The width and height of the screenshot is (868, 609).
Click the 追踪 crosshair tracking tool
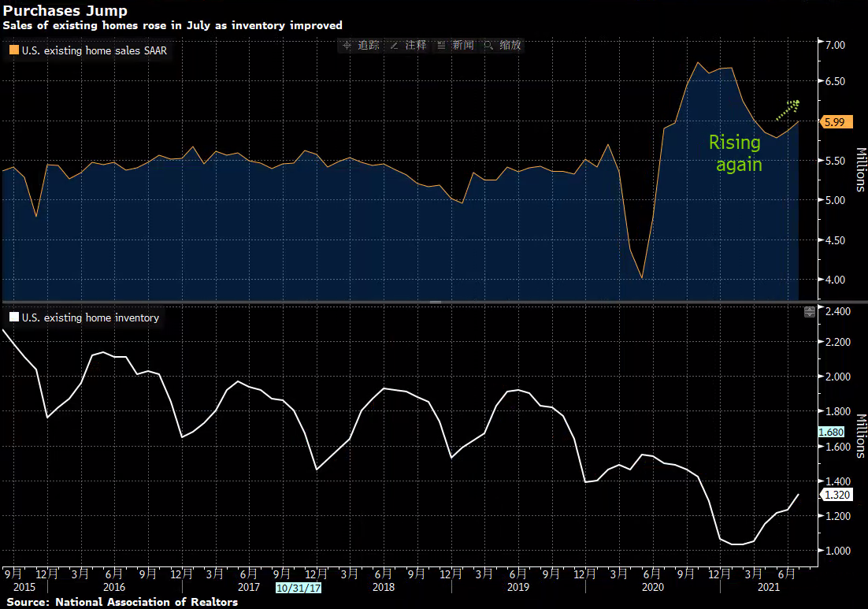tap(359, 46)
